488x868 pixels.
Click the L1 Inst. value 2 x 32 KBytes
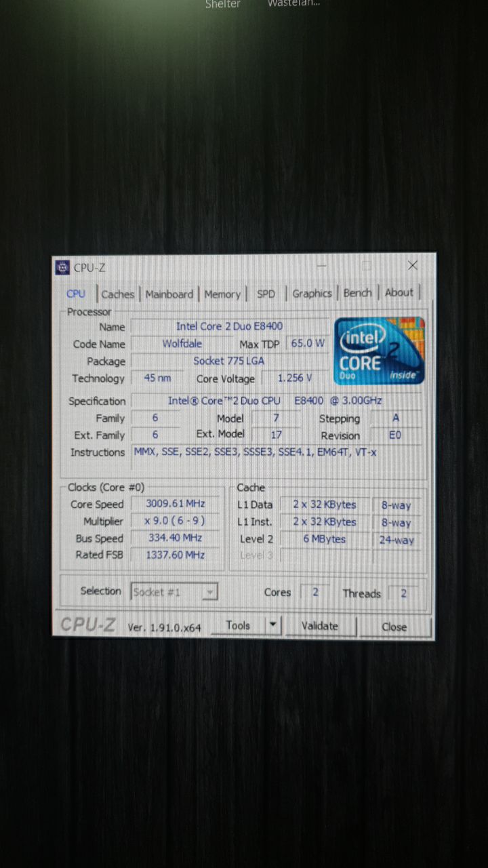(325, 522)
